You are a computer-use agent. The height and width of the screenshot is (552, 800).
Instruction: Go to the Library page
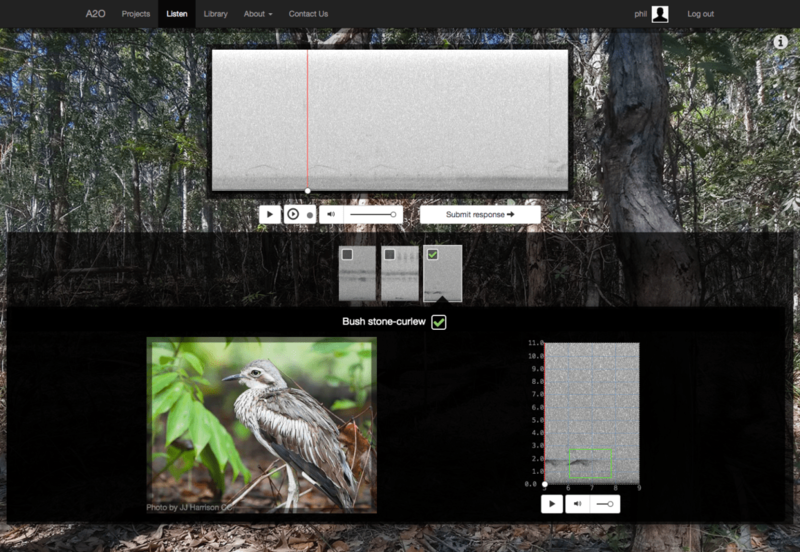[x=215, y=14]
